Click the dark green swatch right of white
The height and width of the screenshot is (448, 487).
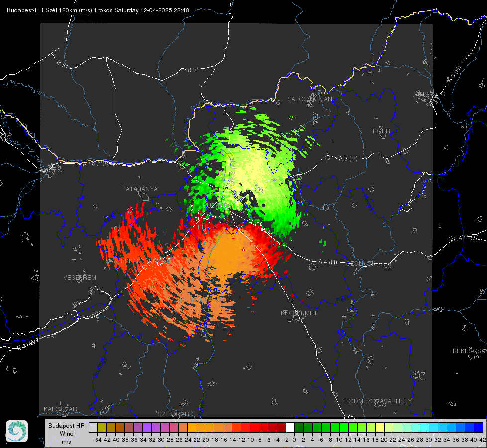(x=299, y=427)
